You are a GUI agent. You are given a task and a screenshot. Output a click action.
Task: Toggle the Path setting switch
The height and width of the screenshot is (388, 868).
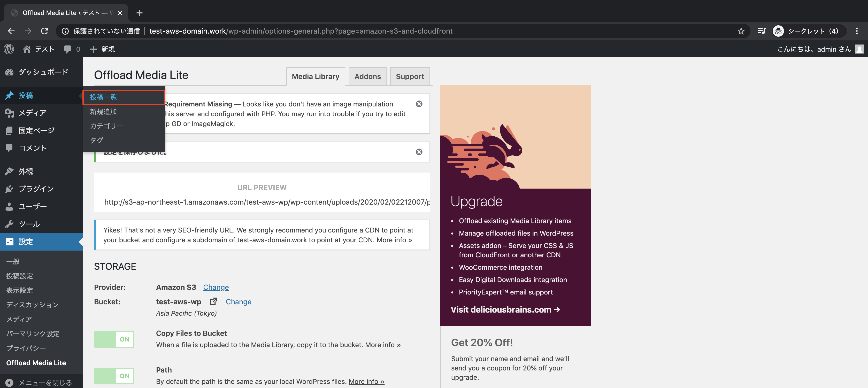(114, 376)
